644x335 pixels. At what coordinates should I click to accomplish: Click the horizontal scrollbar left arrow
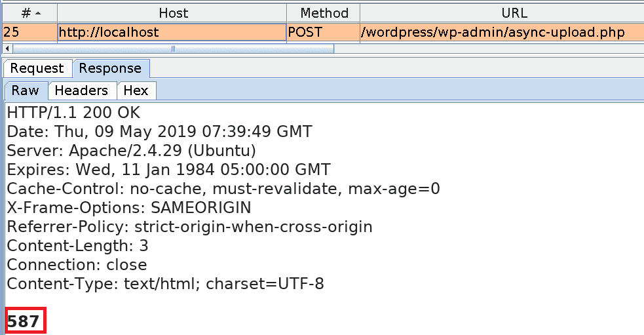tap(7, 49)
